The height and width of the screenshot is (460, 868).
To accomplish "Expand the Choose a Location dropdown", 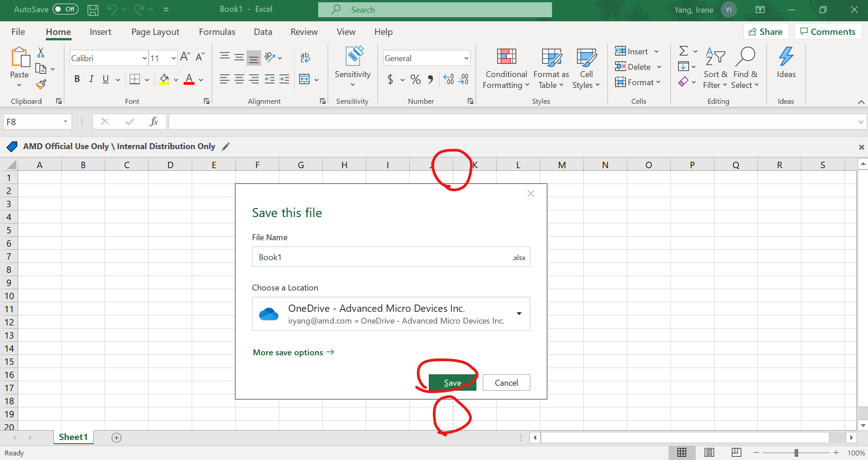I will point(519,314).
